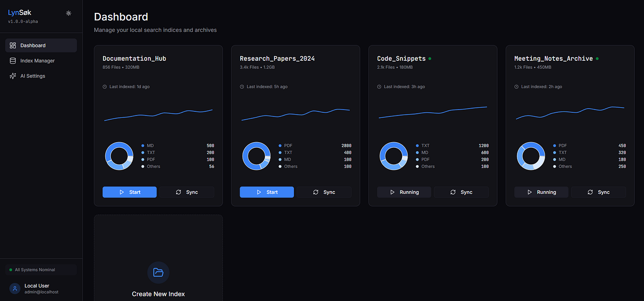The height and width of the screenshot is (301, 644).
Task: Click Running button on Code_Snippets card
Action: pos(404,192)
